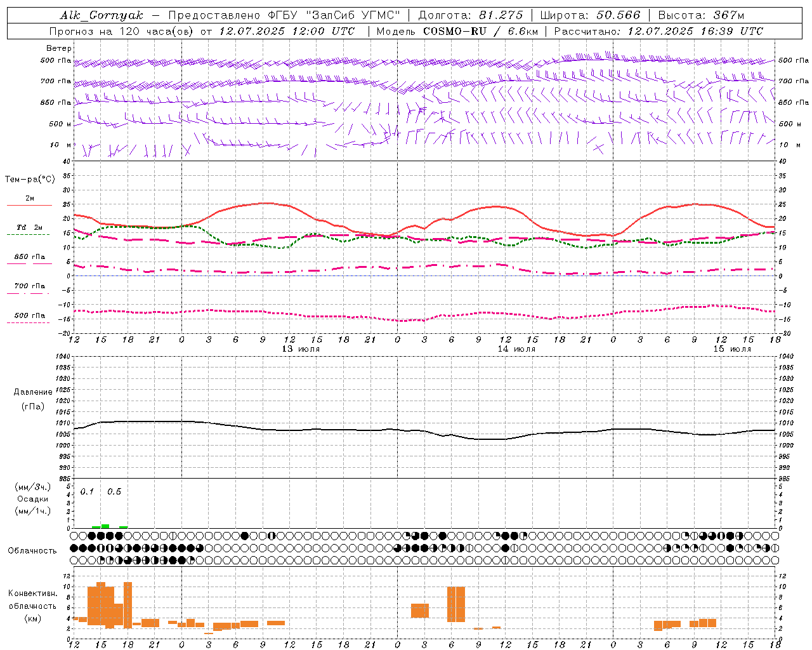Click the 14 июля date label

tap(516, 349)
